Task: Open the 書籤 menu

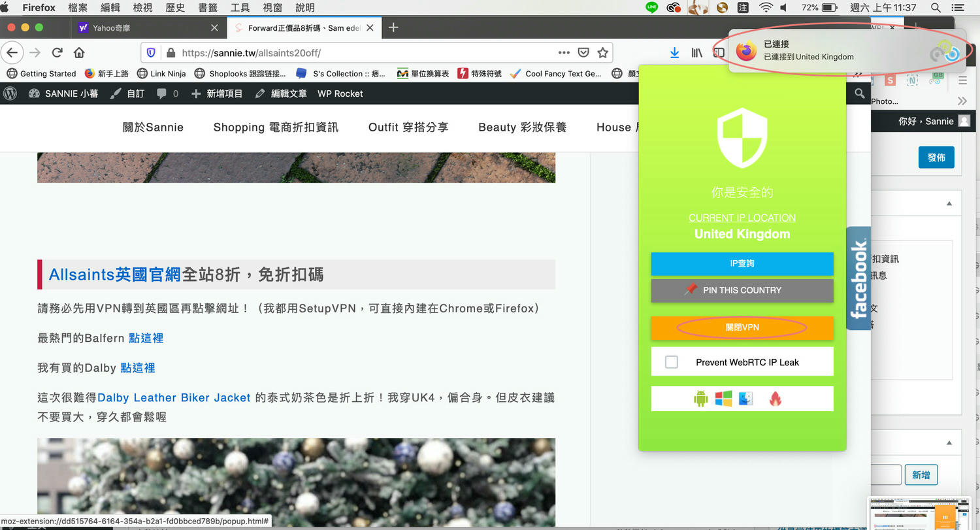Action: pyautogui.click(x=208, y=8)
